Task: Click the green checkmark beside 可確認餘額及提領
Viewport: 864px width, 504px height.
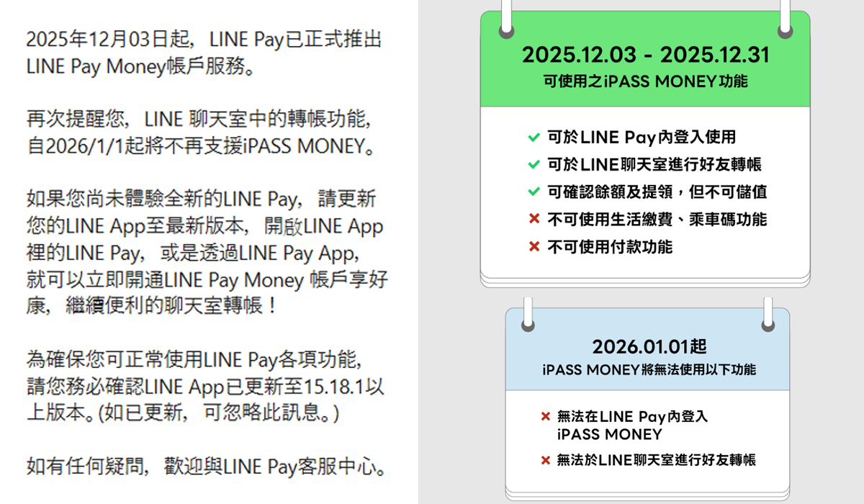Action: [x=534, y=192]
